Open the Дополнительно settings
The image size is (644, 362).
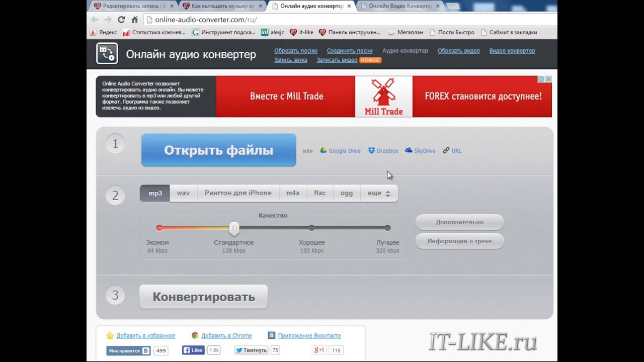click(459, 222)
